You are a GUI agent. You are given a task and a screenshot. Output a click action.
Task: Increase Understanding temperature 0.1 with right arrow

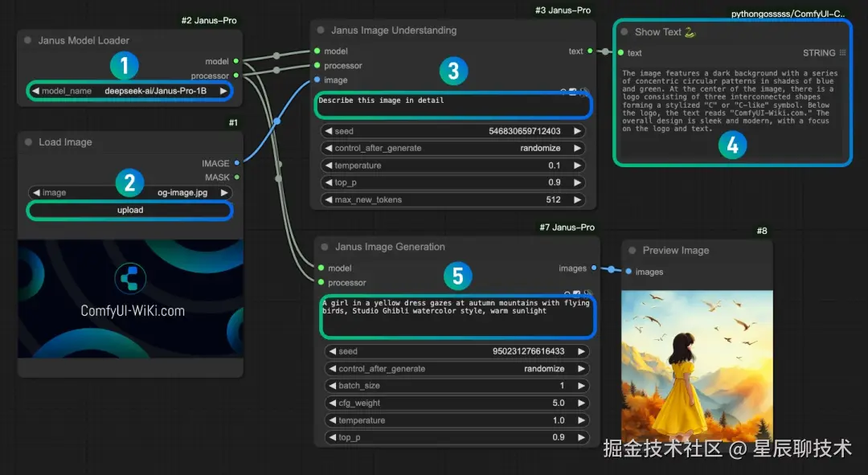[x=577, y=165]
